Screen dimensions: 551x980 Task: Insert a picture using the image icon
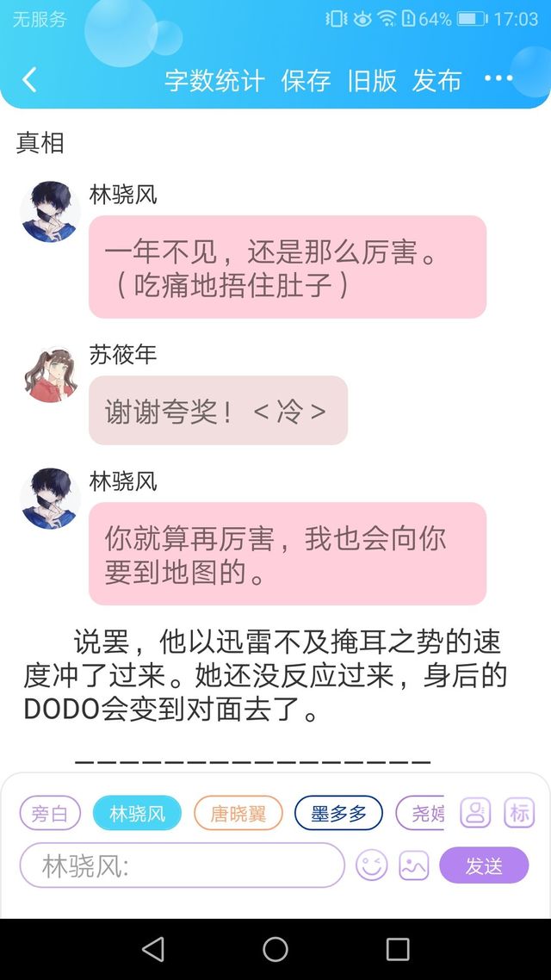pos(413,865)
